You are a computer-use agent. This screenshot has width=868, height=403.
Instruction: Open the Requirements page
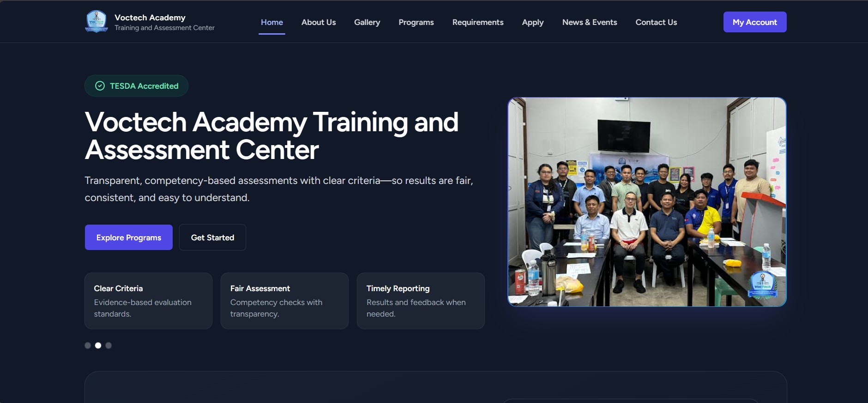(477, 22)
